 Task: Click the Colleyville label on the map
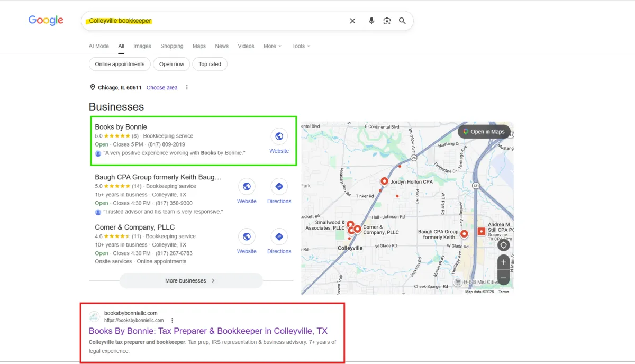coord(350,248)
